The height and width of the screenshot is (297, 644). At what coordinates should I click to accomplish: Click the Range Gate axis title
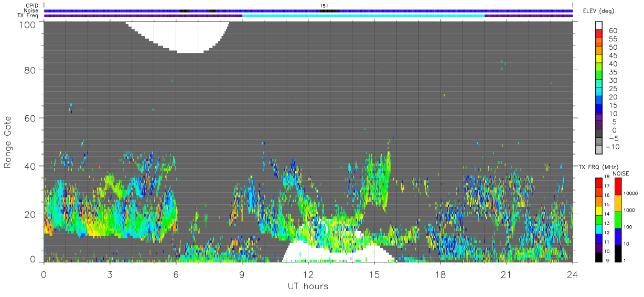[x=8, y=142]
